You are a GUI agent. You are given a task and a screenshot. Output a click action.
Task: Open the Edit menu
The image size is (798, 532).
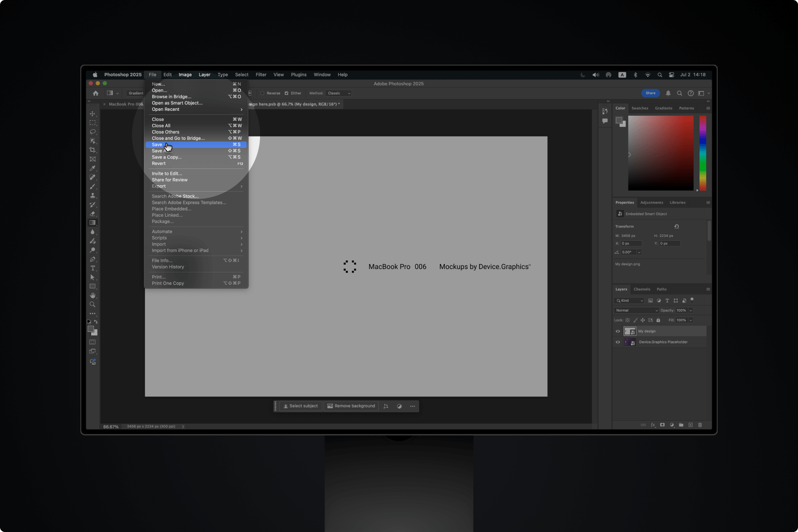point(167,75)
